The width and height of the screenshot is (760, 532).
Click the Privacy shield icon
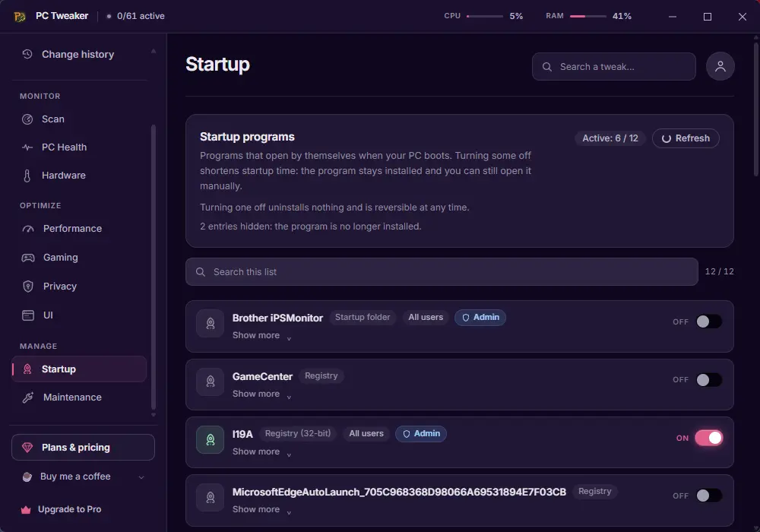[x=28, y=287]
